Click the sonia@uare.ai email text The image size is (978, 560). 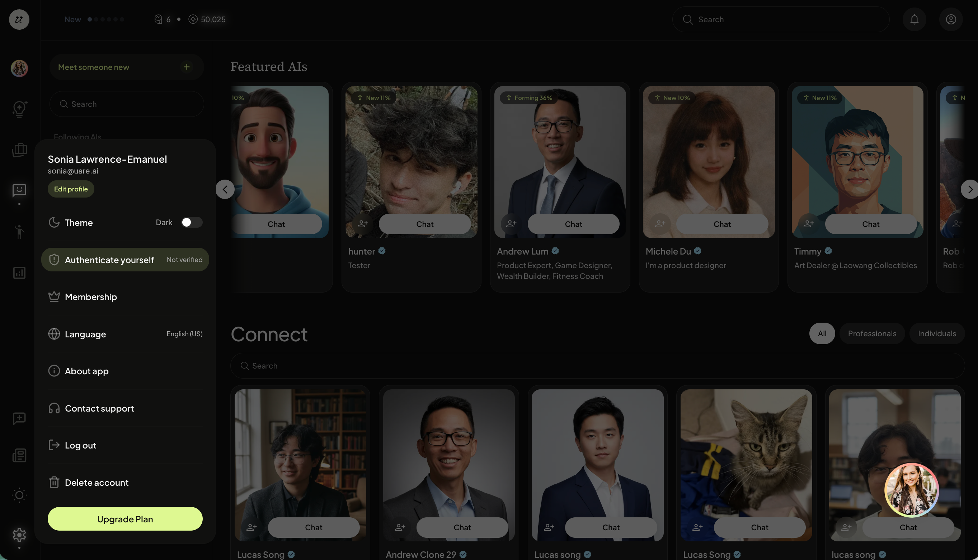[x=73, y=171]
